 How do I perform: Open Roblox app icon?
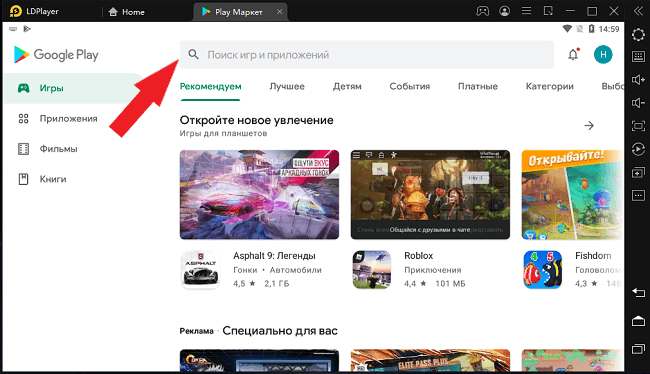pyautogui.click(x=371, y=270)
